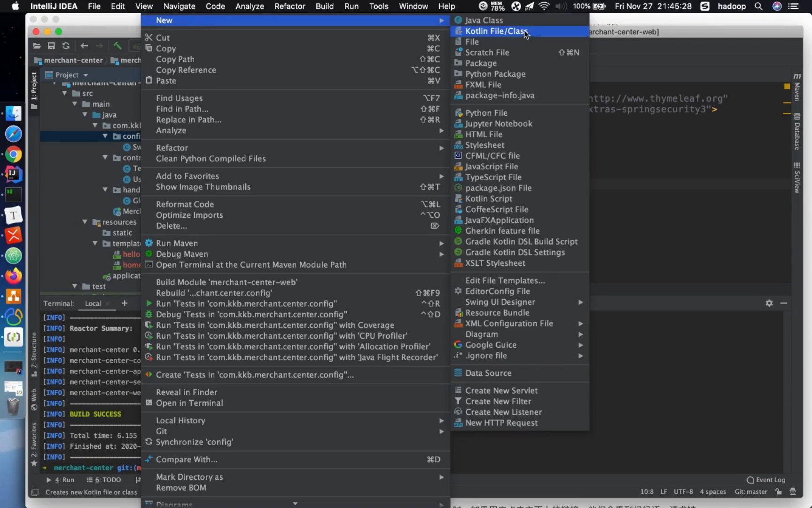812x508 pixels.
Task: Open the Event Log
Action: coord(766,480)
